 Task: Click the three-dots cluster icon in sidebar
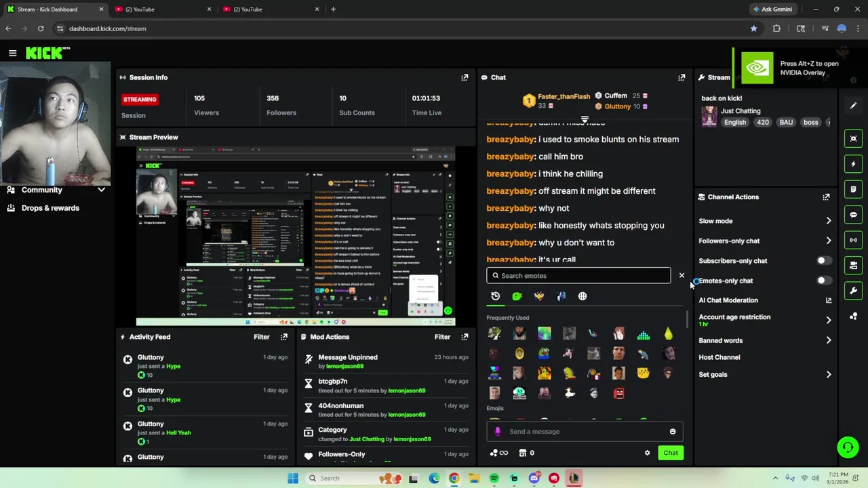point(853,317)
